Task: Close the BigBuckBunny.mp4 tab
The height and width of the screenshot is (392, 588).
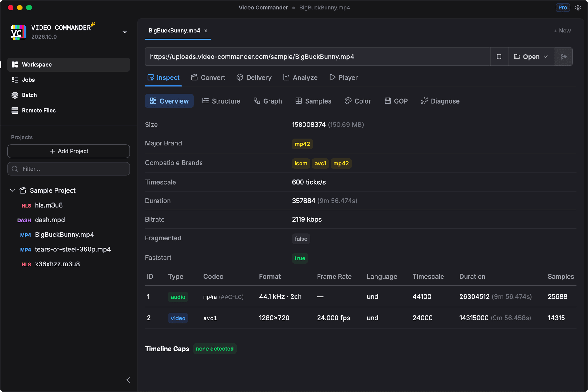Action: pyautogui.click(x=206, y=31)
